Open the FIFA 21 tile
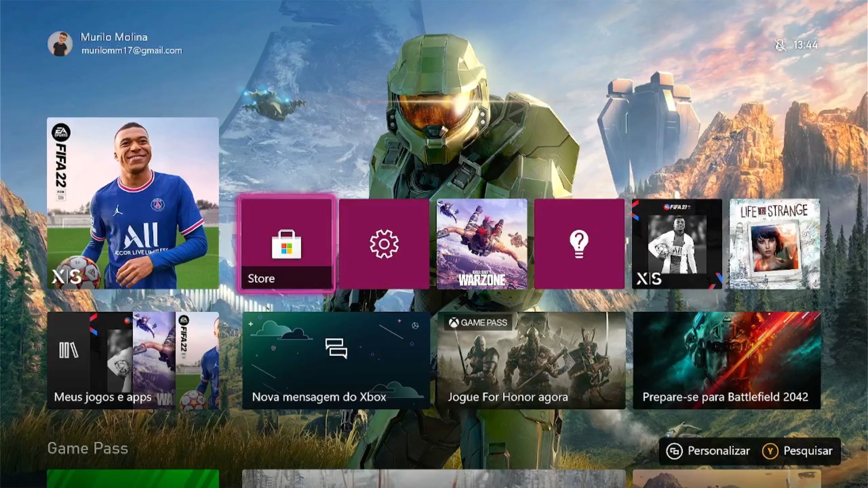The image size is (868, 488). (677, 243)
